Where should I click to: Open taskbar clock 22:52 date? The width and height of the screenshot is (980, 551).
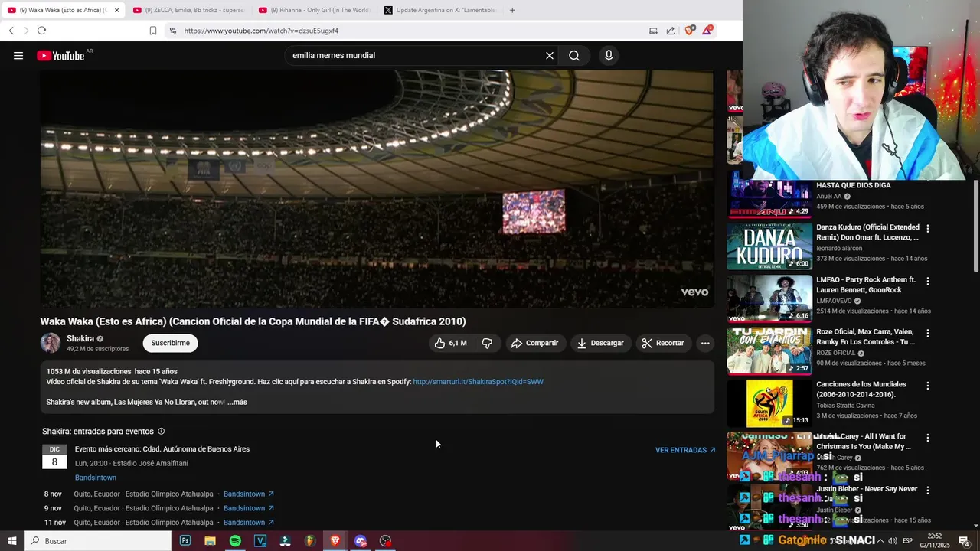934,541
